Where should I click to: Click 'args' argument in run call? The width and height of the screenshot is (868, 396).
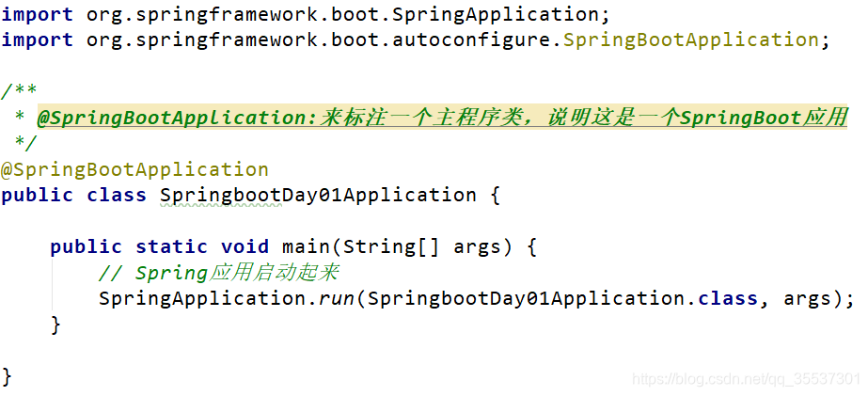(x=807, y=299)
